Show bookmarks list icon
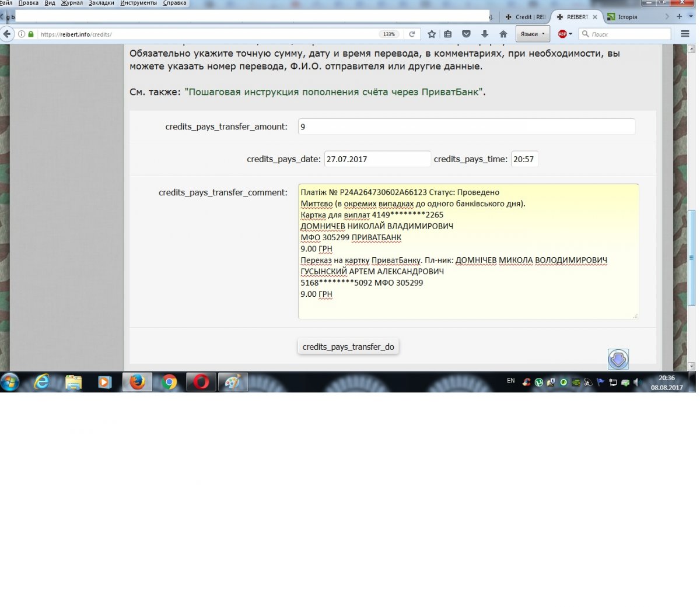700x607 pixels. click(448, 34)
